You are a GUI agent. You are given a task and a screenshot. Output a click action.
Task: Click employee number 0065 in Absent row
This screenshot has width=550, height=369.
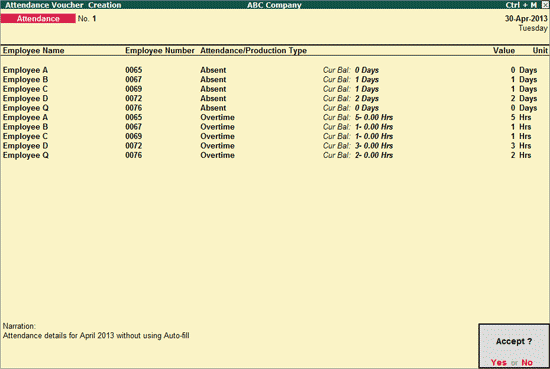[x=134, y=70]
